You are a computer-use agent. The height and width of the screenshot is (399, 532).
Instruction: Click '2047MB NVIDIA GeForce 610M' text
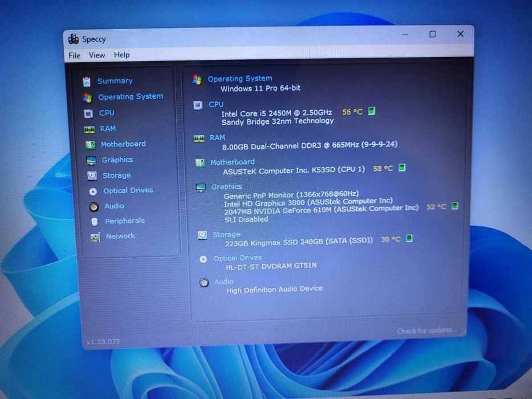(278, 211)
